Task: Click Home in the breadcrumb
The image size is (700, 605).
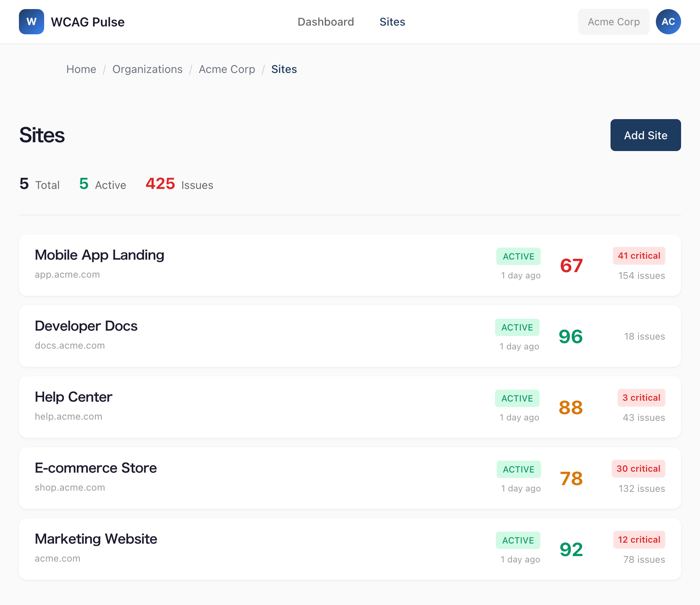Action: (81, 69)
